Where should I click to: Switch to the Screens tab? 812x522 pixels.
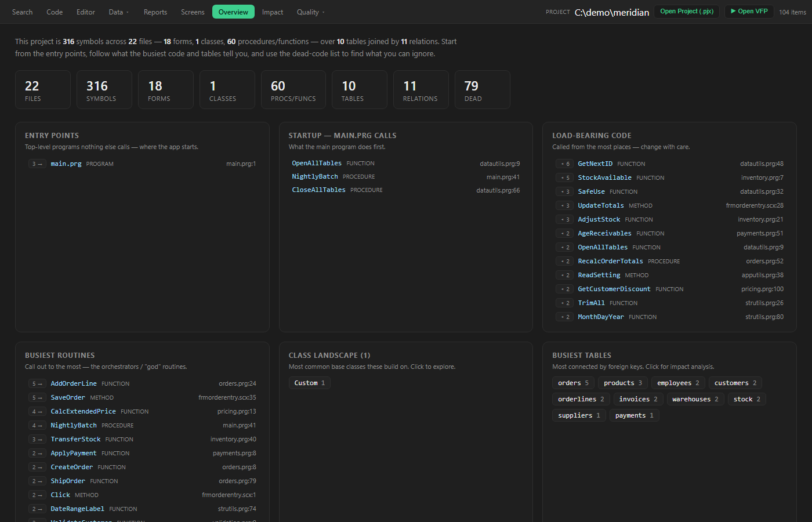pos(193,12)
